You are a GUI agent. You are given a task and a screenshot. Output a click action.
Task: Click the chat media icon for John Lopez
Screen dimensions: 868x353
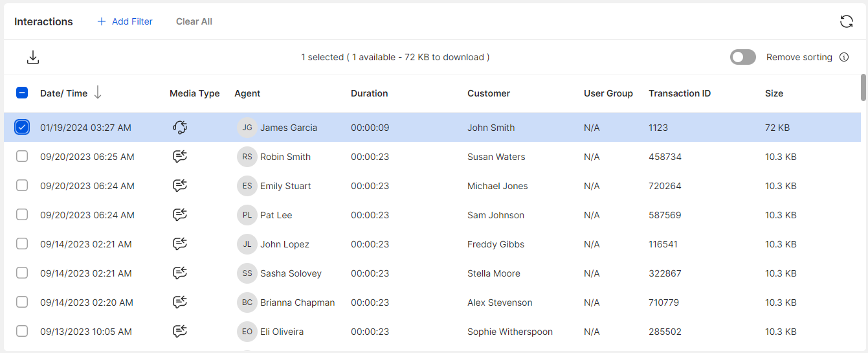(x=180, y=244)
